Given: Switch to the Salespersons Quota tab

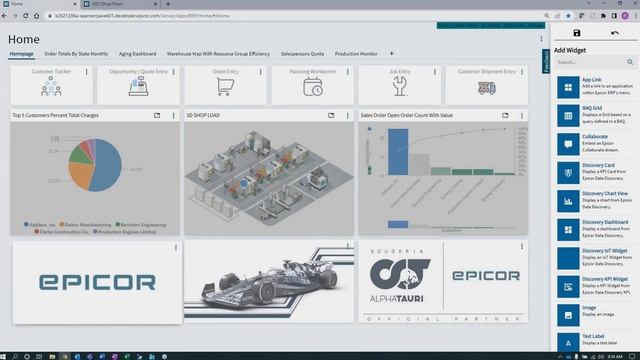Looking at the screenshot, I should [x=302, y=54].
